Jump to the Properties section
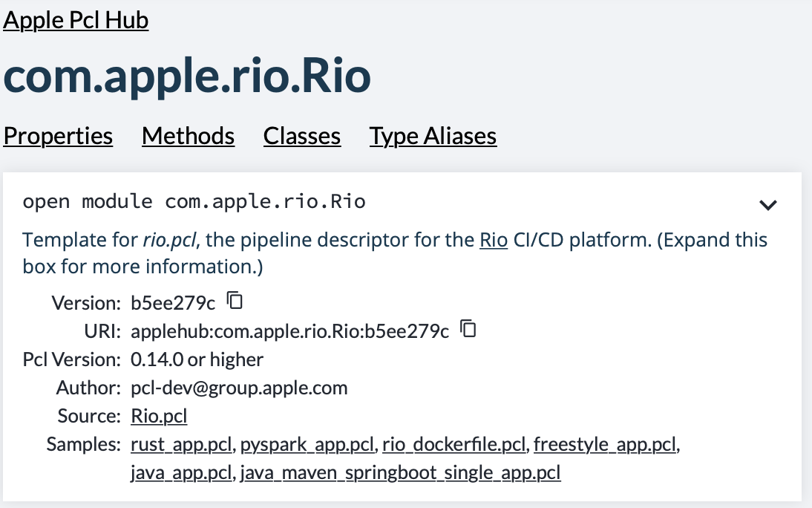Image resolution: width=812 pixels, height=508 pixels. 58,136
